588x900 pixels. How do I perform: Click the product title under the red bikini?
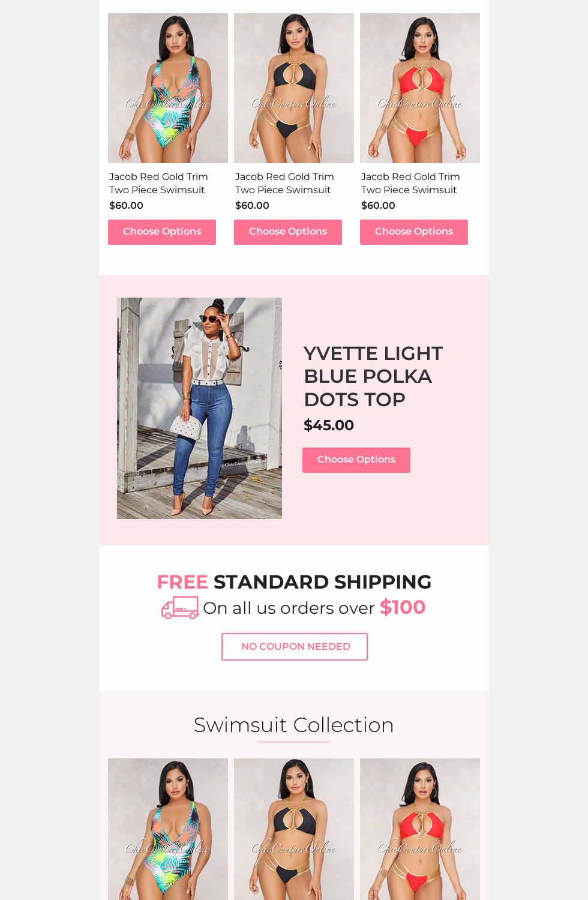pyautogui.click(x=410, y=183)
